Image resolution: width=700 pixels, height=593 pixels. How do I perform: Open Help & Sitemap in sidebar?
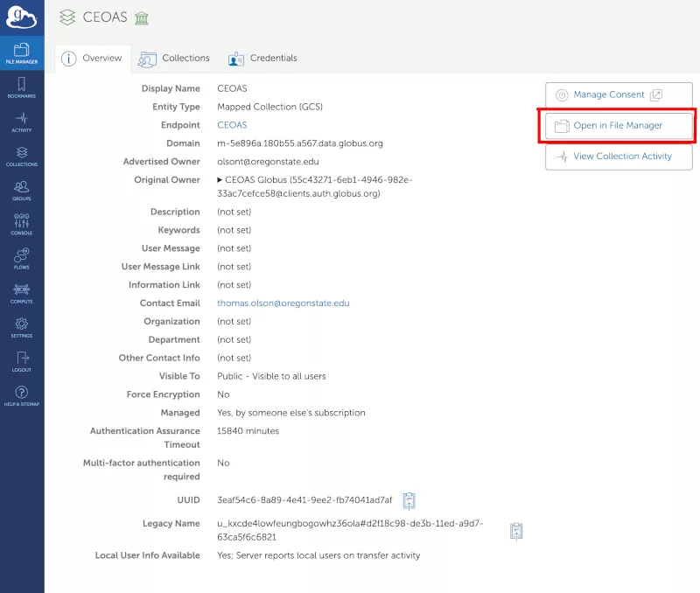coord(21,396)
